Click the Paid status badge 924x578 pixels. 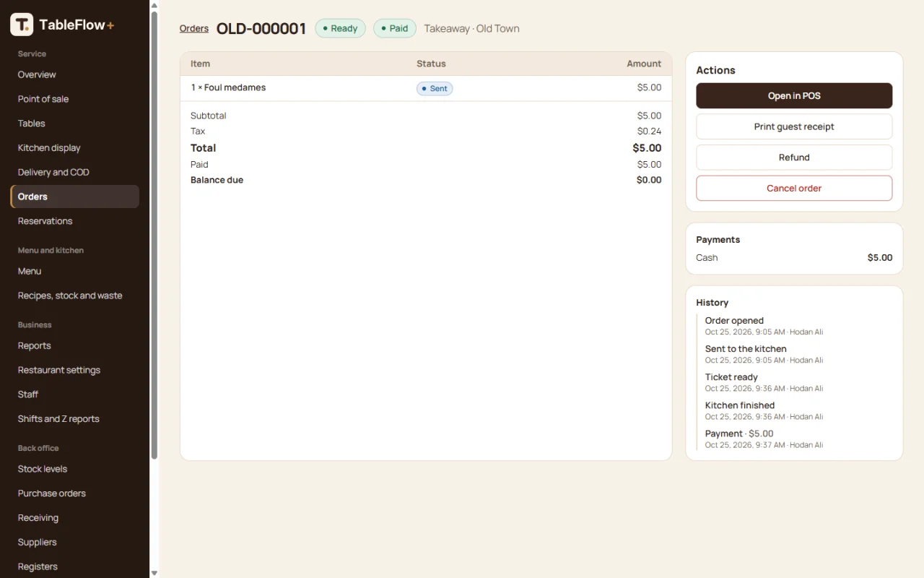click(x=395, y=28)
